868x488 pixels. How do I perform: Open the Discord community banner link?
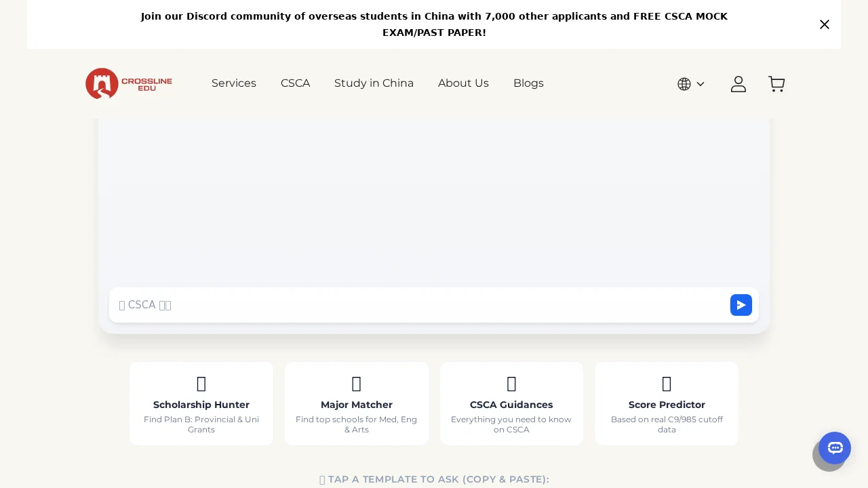pyautogui.click(x=434, y=24)
